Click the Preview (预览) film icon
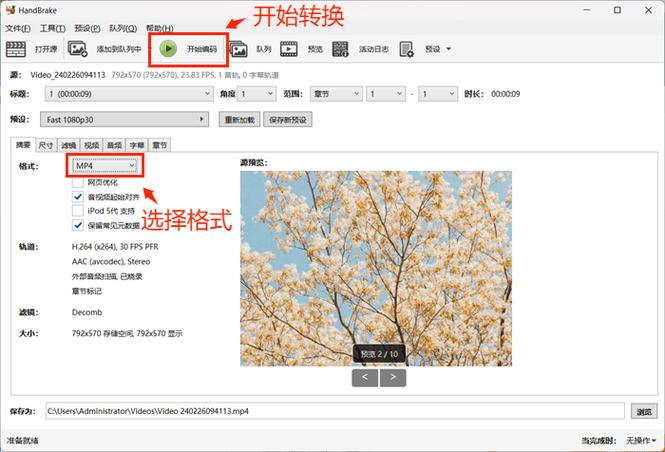 pos(289,49)
